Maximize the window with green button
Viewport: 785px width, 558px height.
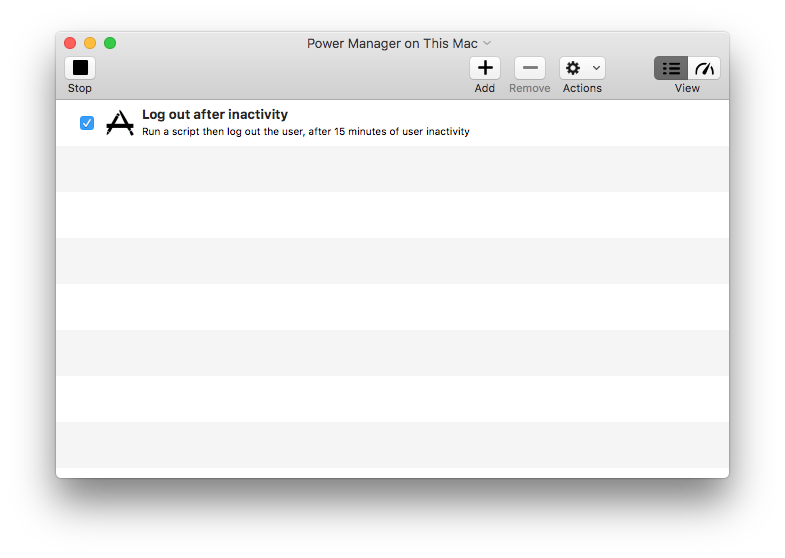click(110, 43)
